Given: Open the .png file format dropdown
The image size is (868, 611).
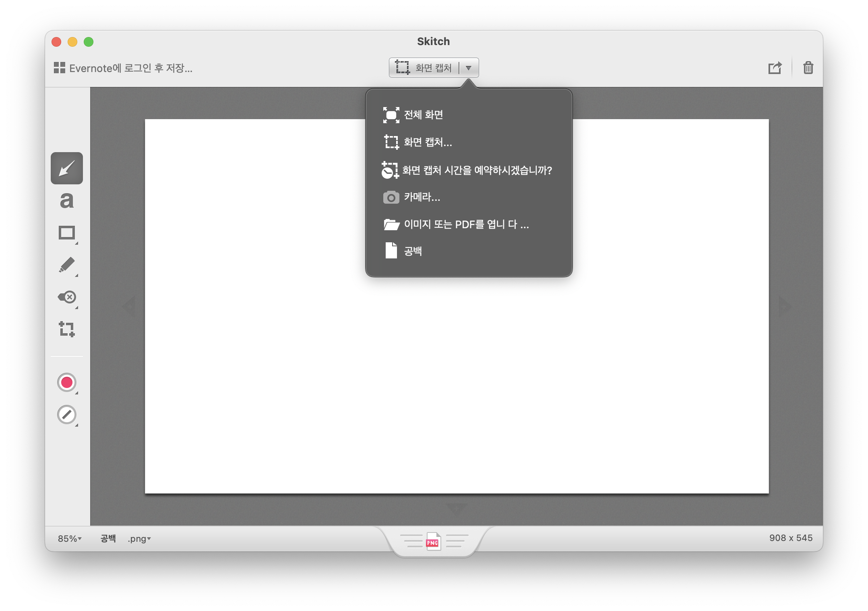Looking at the screenshot, I should (139, 539).
